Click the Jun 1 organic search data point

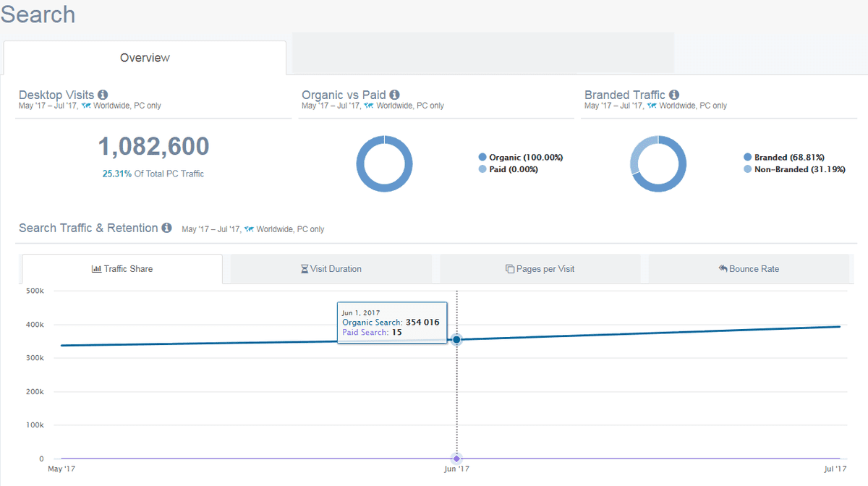[456, 339]
